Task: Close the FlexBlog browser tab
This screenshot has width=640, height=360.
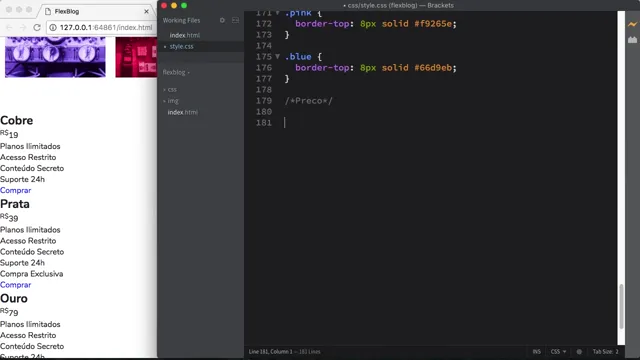Action: point(147,11)
